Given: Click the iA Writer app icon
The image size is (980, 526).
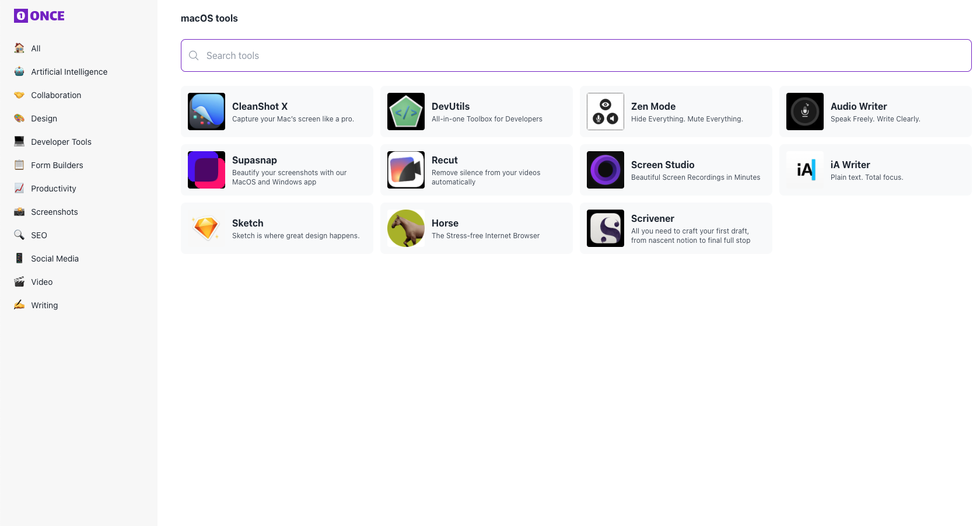Looking at the screenshot, I should [805, 170].
